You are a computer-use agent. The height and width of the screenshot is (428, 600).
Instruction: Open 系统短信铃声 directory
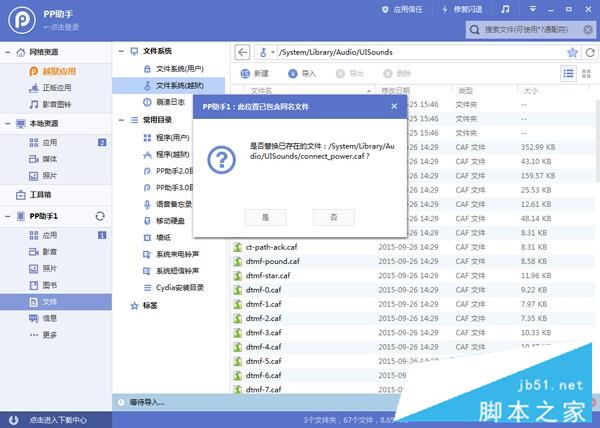(171, 271)
